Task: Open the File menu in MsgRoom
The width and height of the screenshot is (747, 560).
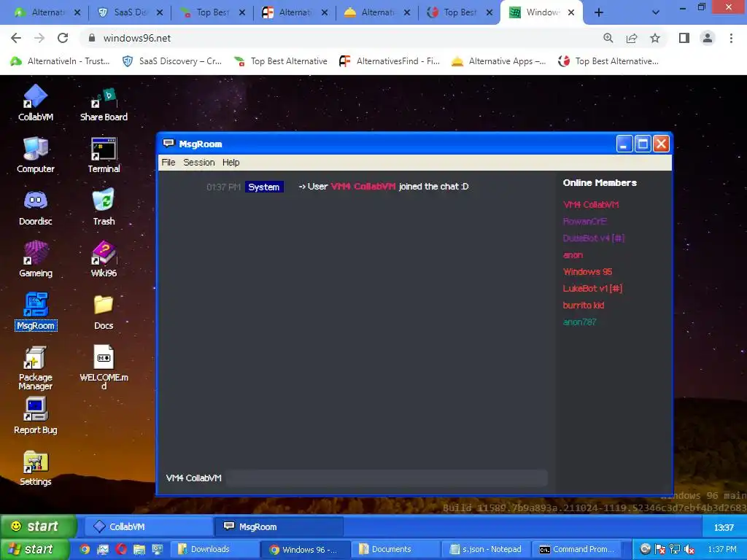Action: coord(169,163)
